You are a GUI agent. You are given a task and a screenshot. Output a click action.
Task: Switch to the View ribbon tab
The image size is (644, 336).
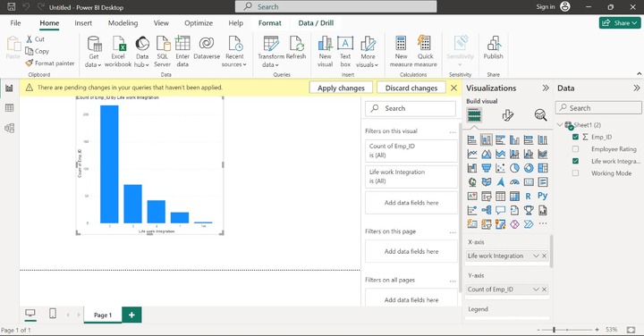[161, 23]
